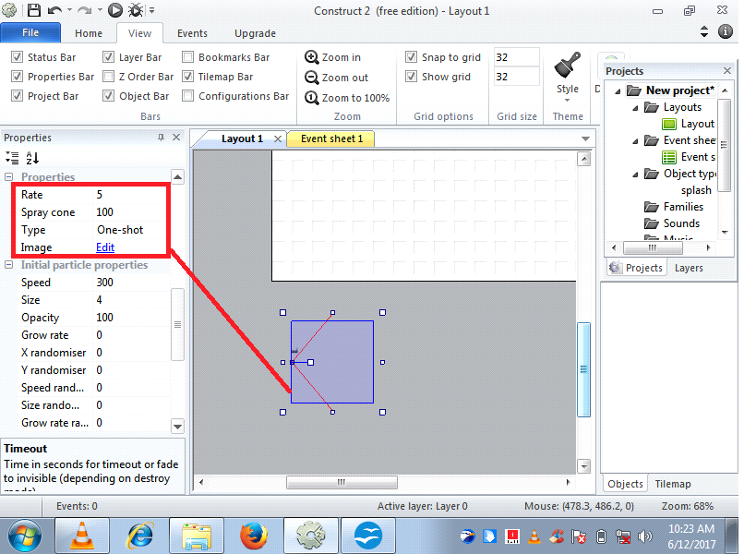Open the Event sheet 1 tab
This screenshot has height=554, width=756.
pyautogui.click(x=330, y=138)
